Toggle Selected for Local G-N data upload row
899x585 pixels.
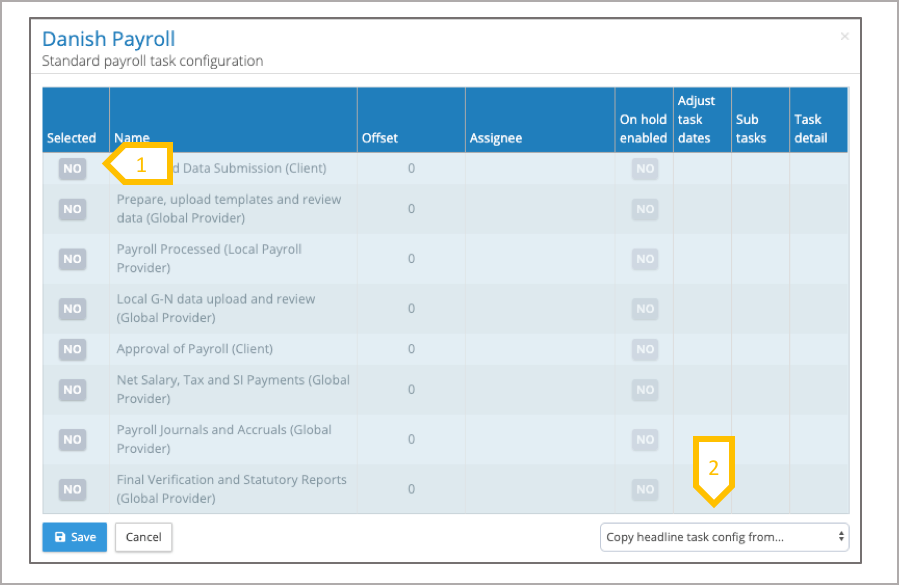coord(72,309)
